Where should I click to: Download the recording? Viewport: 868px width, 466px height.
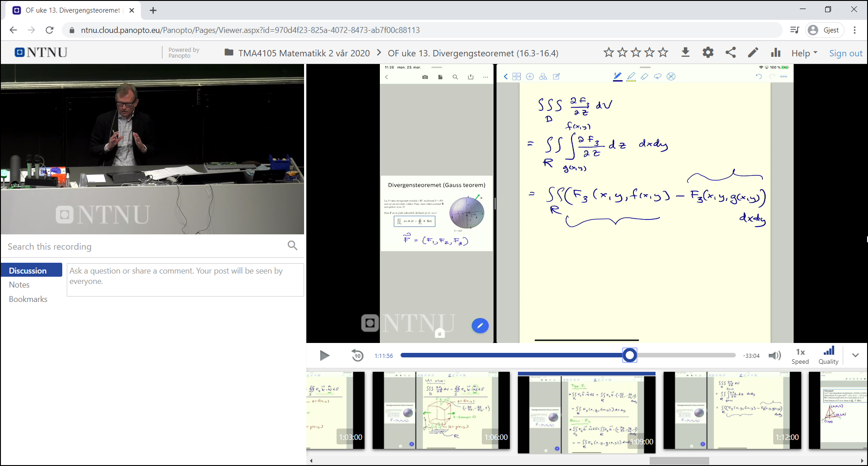(x=685, y=53)
